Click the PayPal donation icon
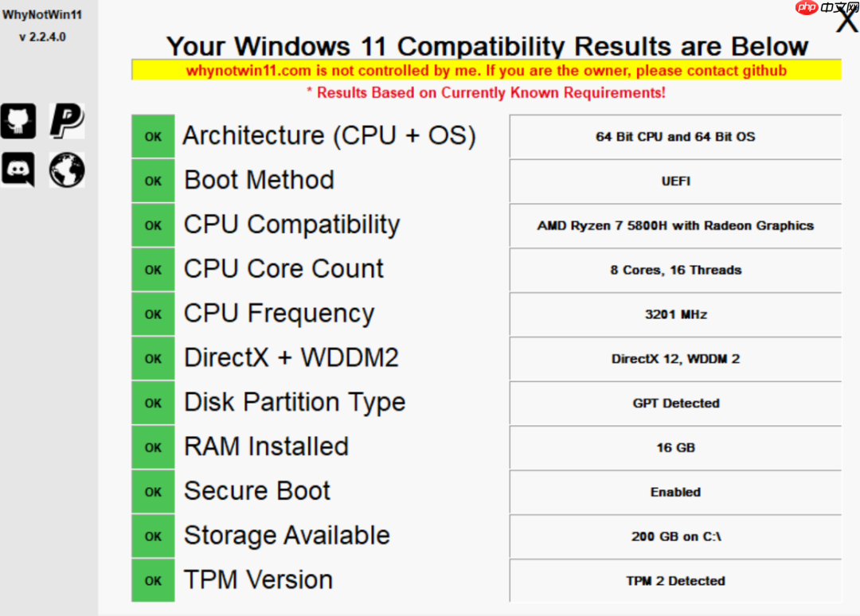 66,120
